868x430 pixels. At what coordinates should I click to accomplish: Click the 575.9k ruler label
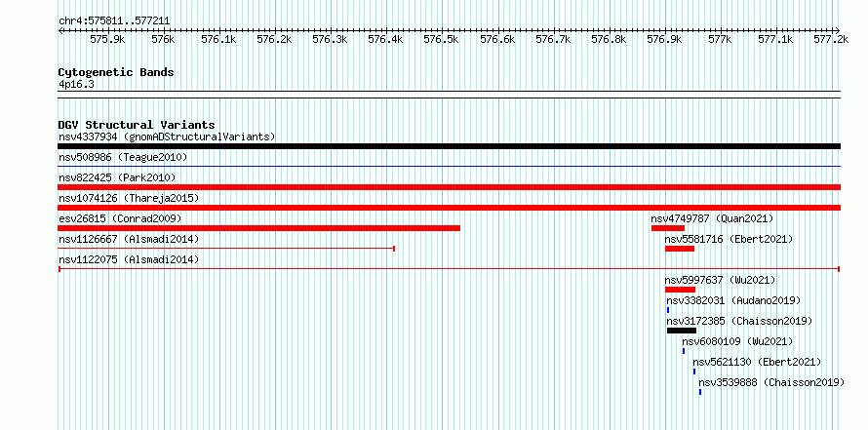coord(107,39)
